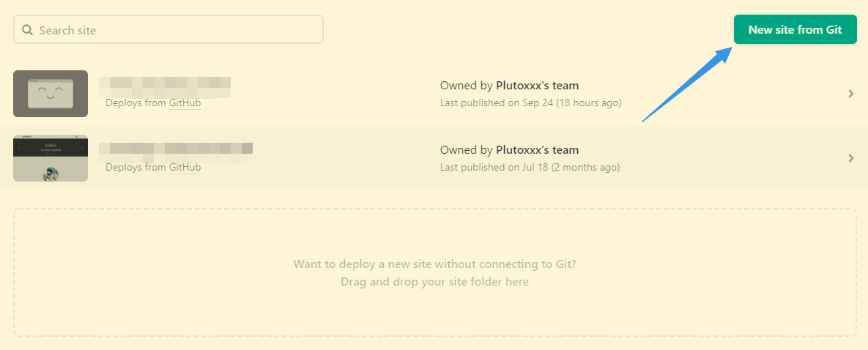Expand the chevron for the Sep 24 site
This screenshot has width=868, height=350.
point(850,94)
